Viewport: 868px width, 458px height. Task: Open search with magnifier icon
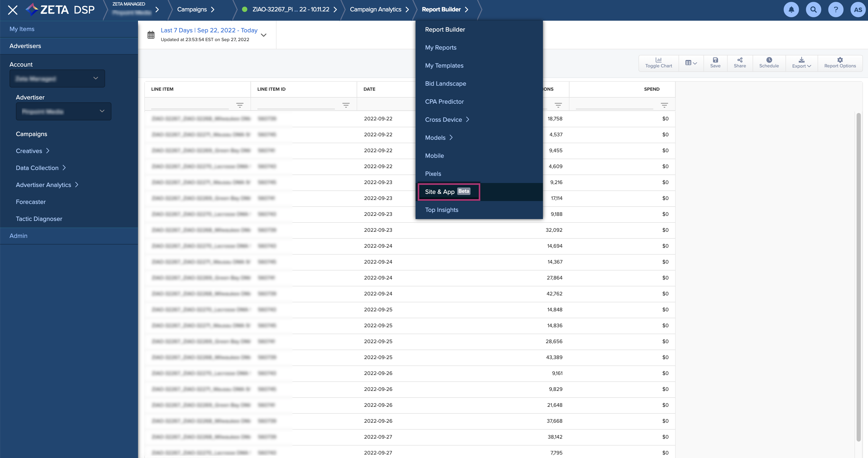(813, 10)
